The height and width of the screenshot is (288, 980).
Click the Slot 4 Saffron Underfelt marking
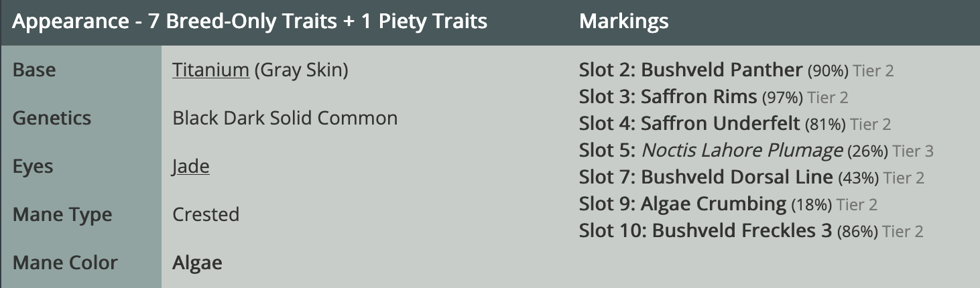tap(689, 124)
